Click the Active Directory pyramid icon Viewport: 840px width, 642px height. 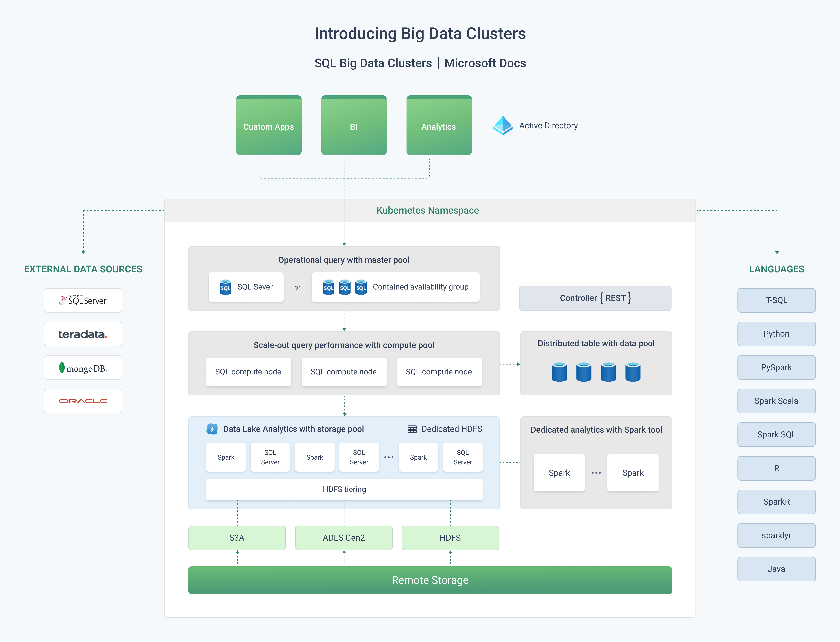503,125
